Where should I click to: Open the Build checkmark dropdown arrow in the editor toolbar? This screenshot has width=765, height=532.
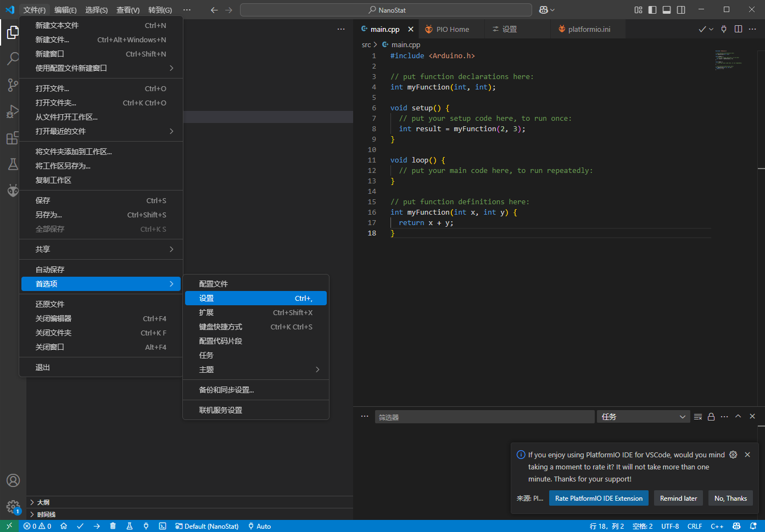711,29
